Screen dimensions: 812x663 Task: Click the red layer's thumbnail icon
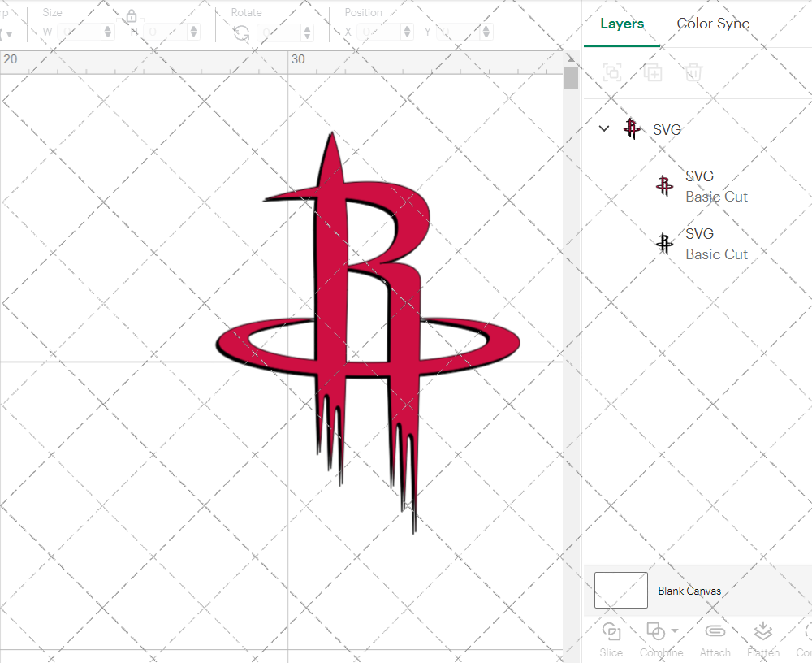tap(664, 186)
